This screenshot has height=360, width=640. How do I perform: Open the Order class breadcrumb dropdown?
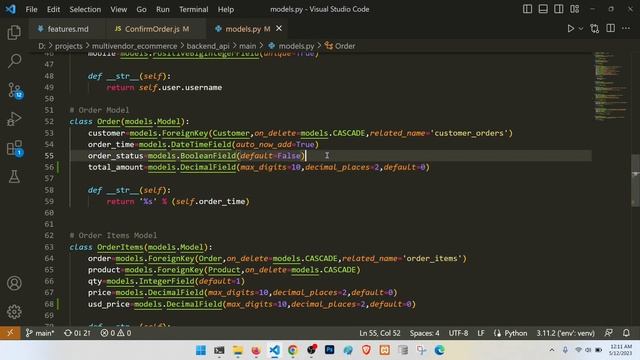[x=340, y=46]
